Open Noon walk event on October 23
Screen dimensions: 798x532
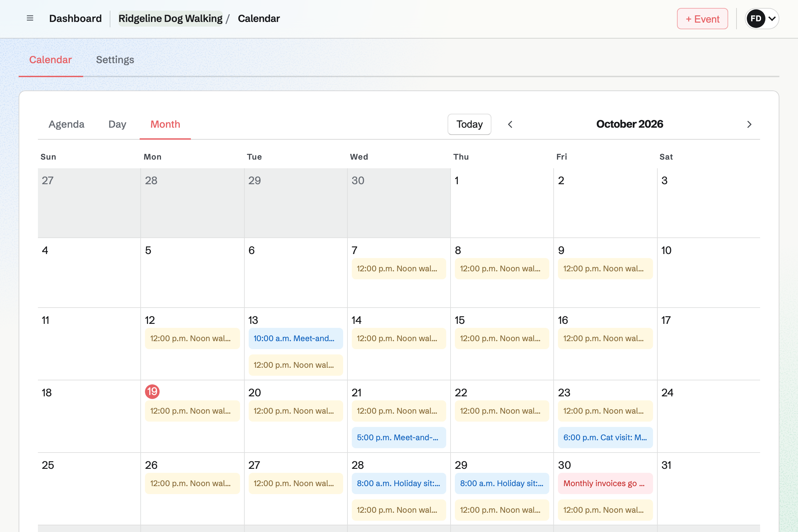click(x=605, y=411)
